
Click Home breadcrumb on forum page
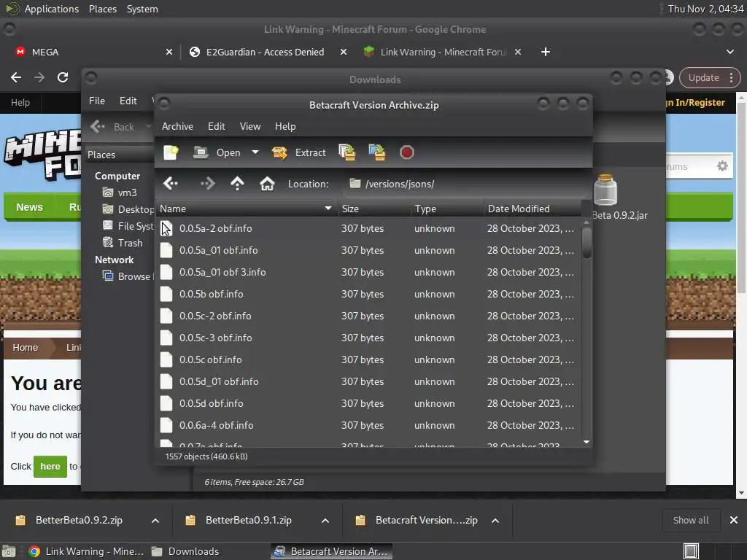(x=26, y=348)
